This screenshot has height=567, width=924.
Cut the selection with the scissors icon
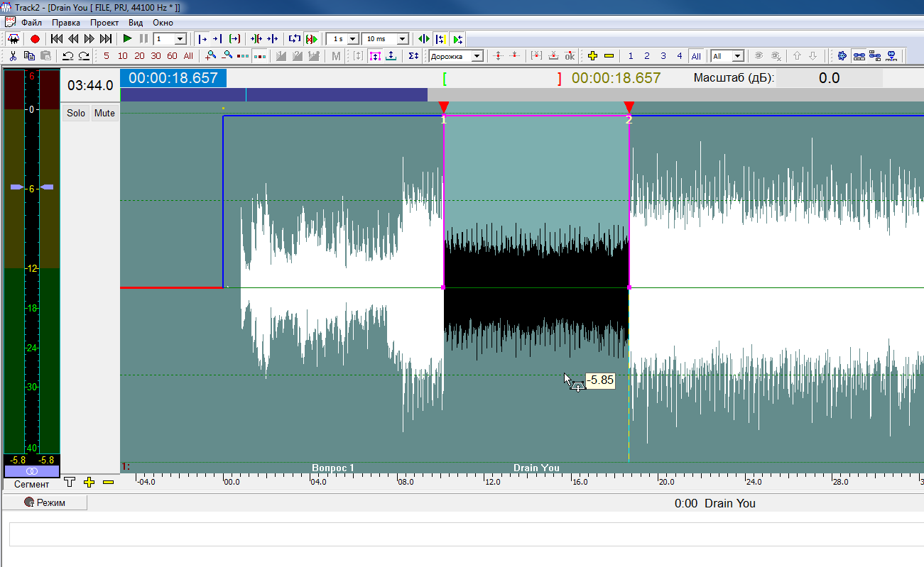(13, 56)
